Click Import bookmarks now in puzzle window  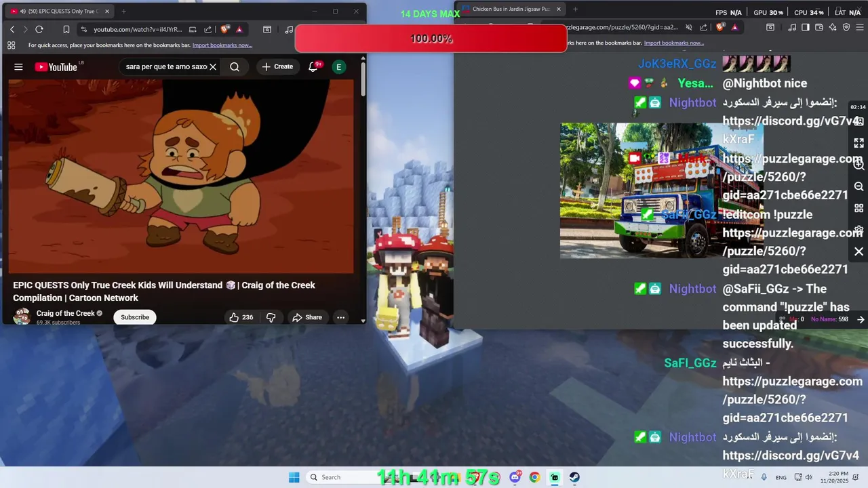point(674,43)
